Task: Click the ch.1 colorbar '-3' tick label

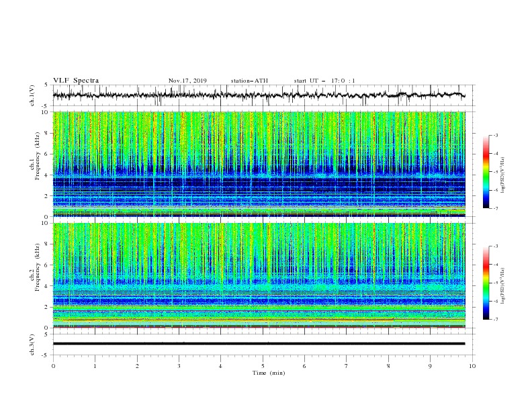Action: click(x=495, y=135)
